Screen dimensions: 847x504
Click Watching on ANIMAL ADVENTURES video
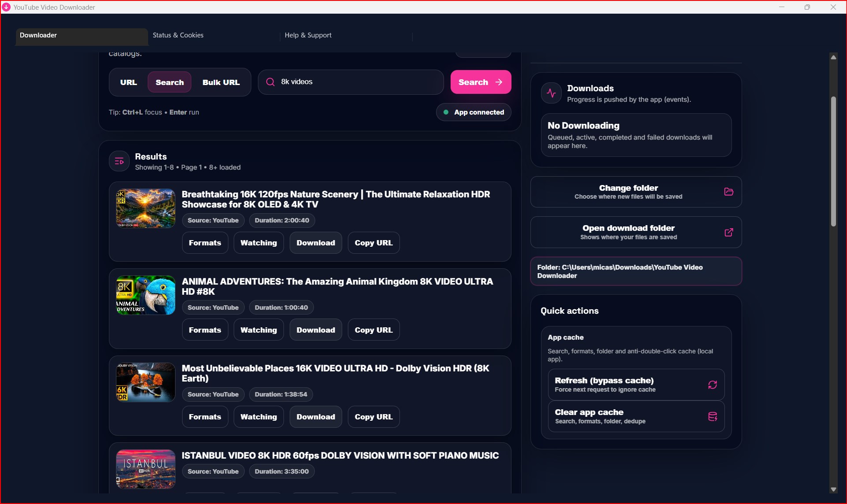pyautogui.click(x=259, y=330)
